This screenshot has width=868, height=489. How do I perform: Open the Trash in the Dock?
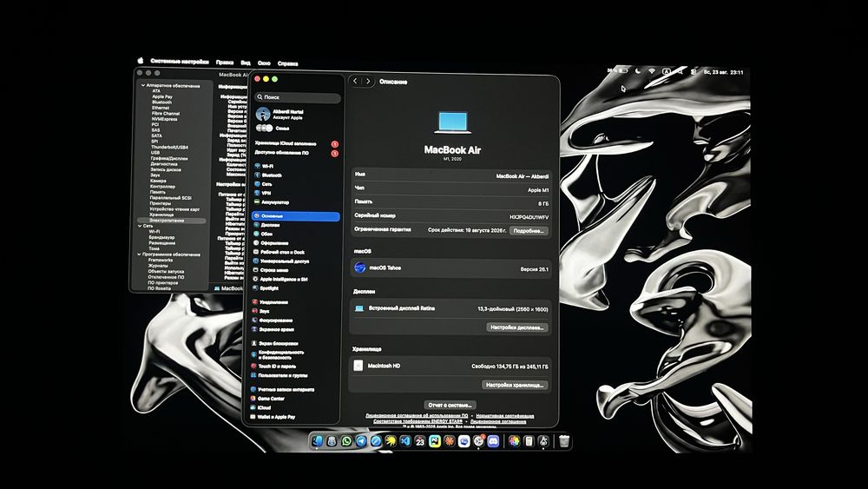point(563,441)
